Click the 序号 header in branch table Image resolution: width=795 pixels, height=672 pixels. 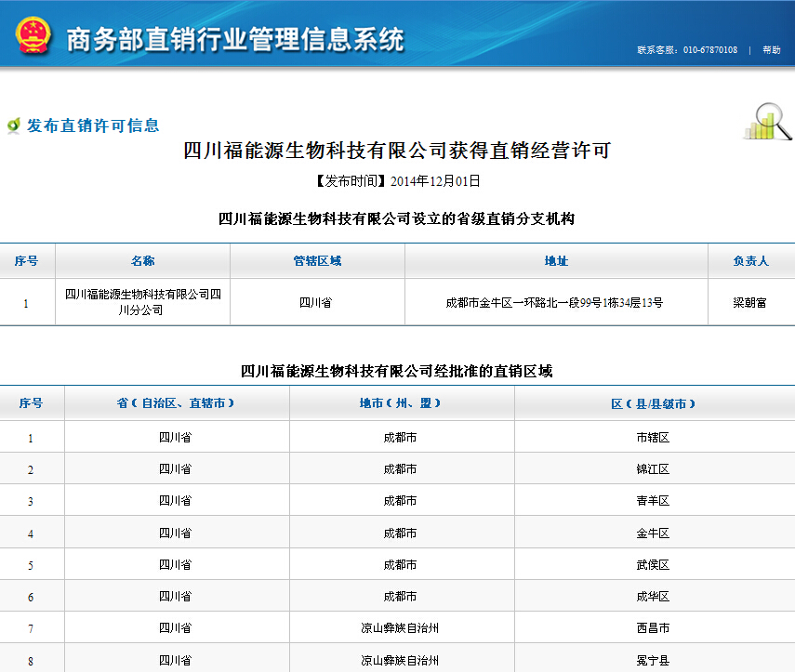click(x=26, y=261)
